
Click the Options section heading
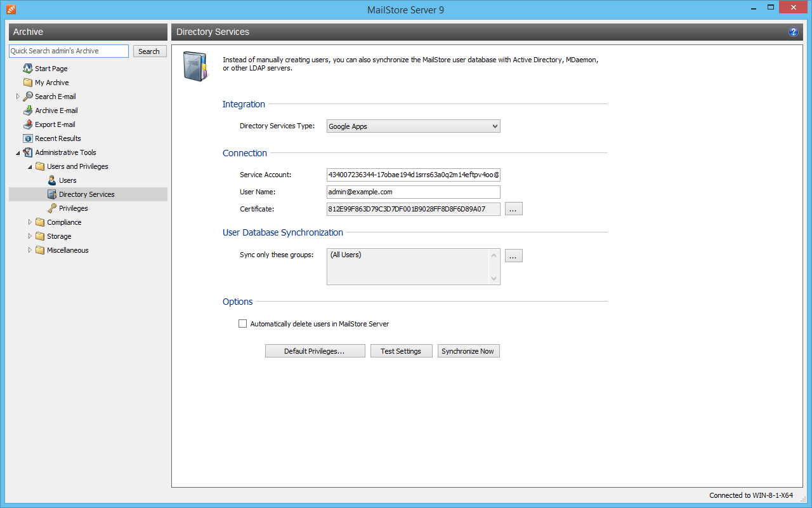click(238, 302)
